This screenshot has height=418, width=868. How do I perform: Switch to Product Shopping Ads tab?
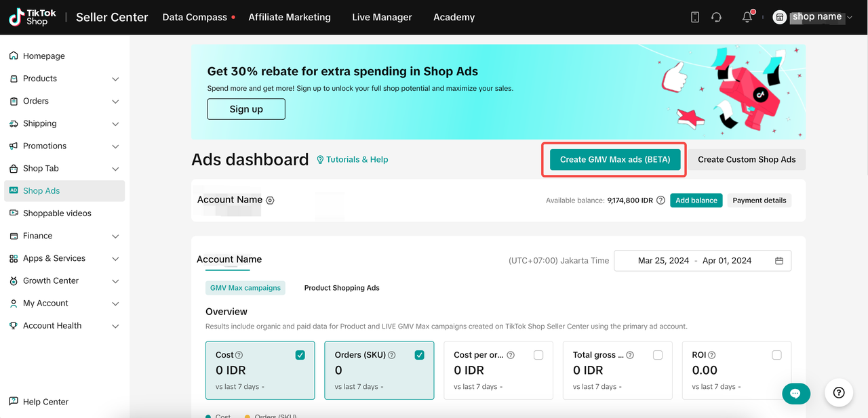pyautogui.click(x=342, y=288)
